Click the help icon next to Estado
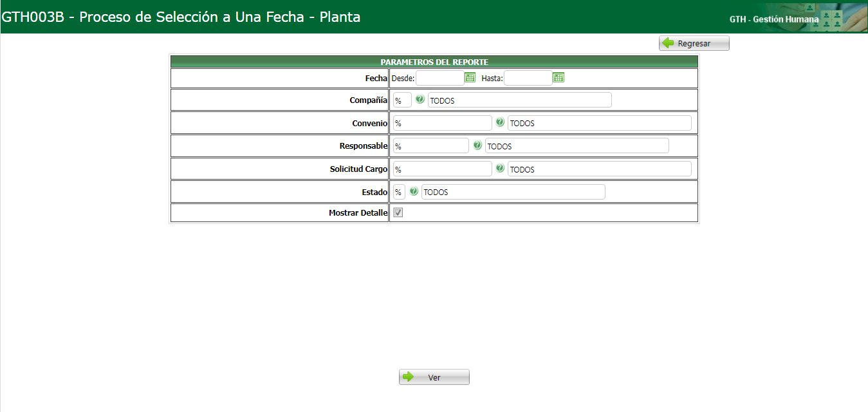This screenshot has width=868, height=412. [413, 191]
